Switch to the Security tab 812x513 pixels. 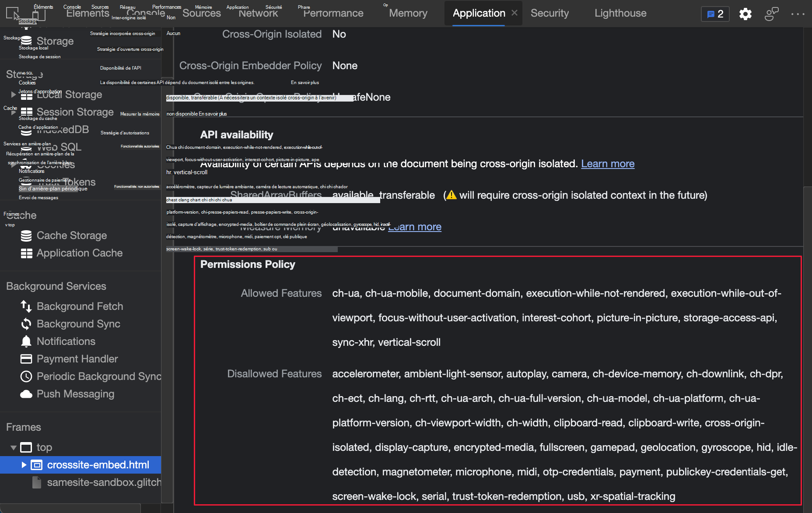pos(550,13)
